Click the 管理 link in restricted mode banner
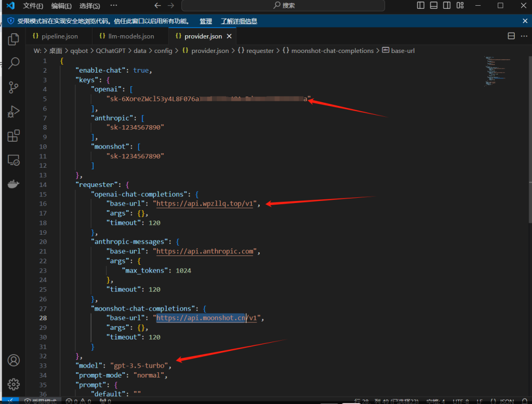The image size is (532, 404). coord(206,21)
